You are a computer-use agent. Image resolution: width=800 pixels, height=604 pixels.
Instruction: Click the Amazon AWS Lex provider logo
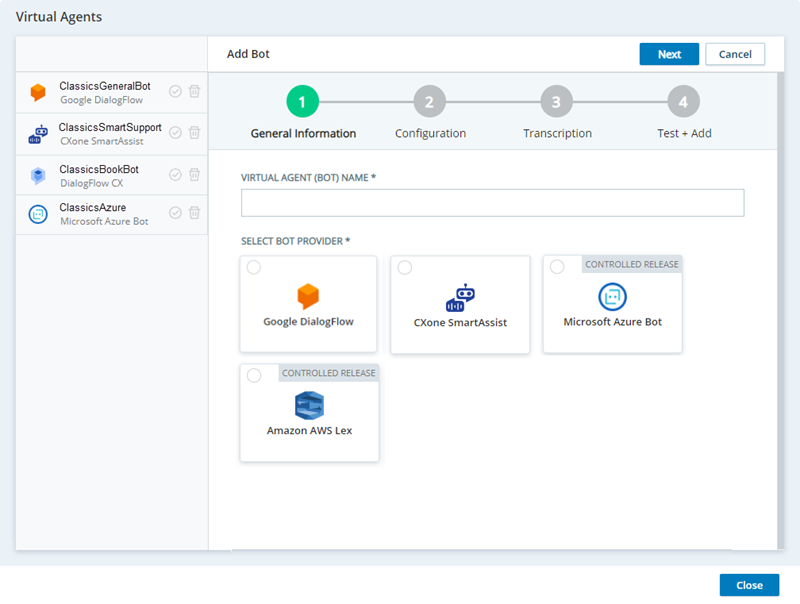(309, 406)
